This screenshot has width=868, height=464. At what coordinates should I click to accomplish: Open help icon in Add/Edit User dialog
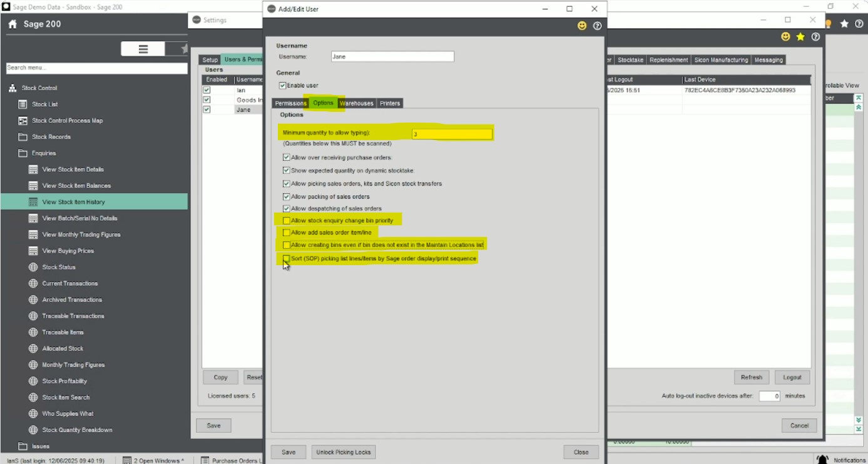coord(597,26)
